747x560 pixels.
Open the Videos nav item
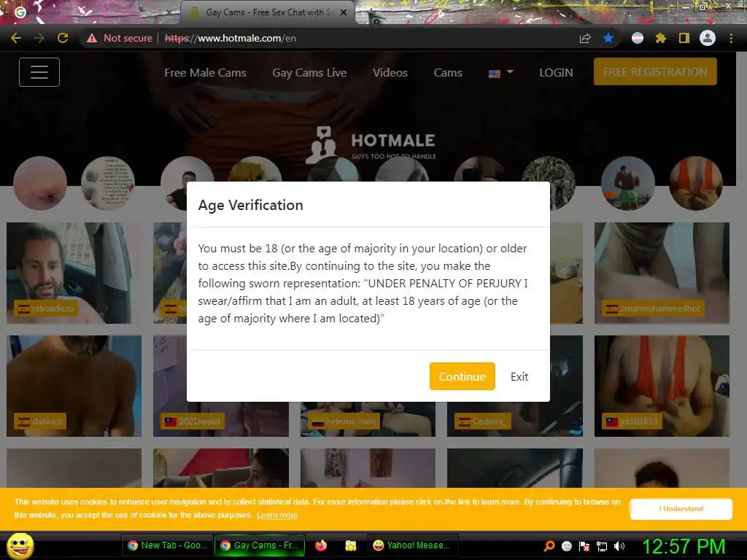pyautogui.click(x=390, y=73)
